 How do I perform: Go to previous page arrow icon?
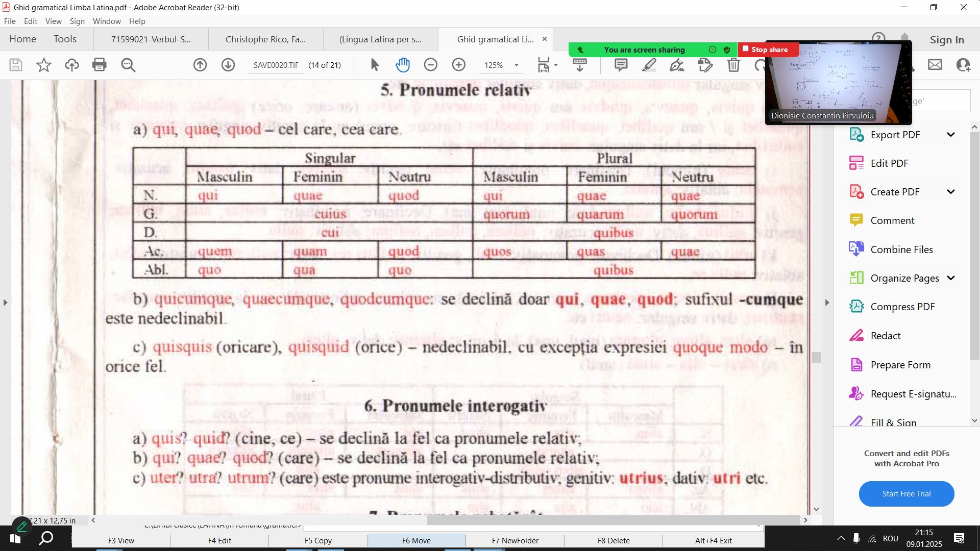pos(200,65)
